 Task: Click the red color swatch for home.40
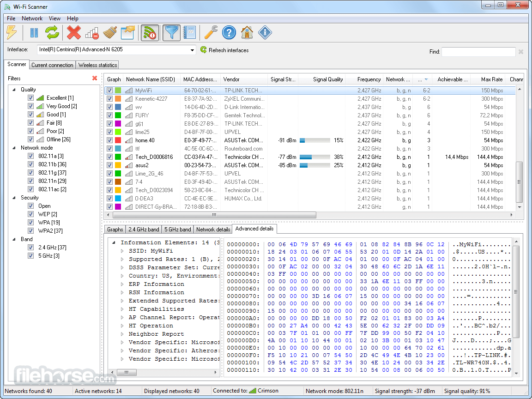click(x=118, y=140)
